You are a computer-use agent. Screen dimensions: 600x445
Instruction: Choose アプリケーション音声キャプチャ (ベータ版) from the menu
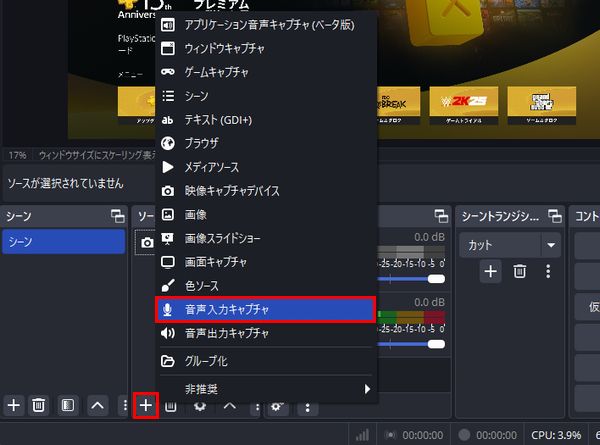point(266,25)
